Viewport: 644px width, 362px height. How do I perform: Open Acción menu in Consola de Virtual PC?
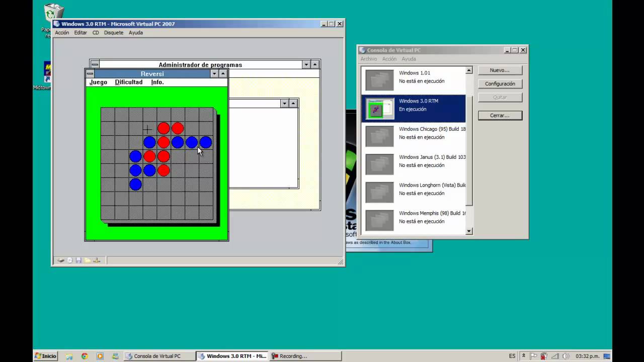click(x=389, y=59)
